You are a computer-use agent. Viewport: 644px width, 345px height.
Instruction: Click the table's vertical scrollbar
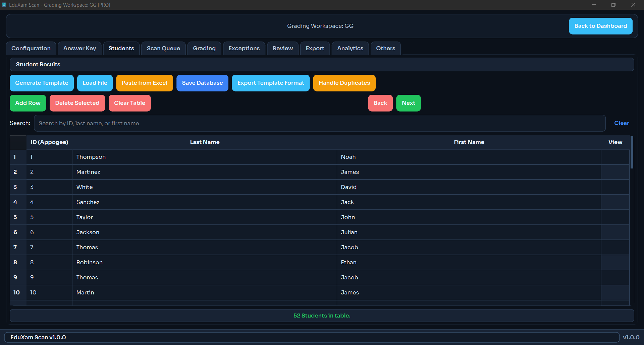pyautogui.click(x=632, y=153)
